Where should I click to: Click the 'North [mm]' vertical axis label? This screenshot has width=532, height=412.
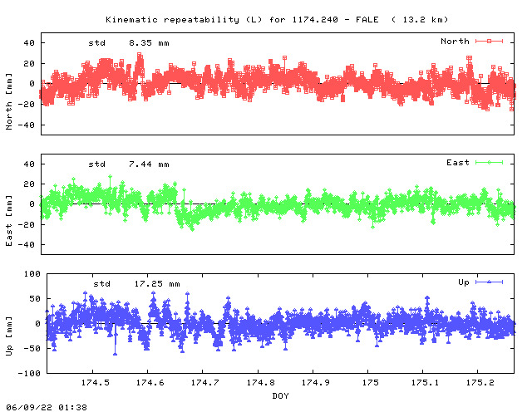click(x=9, y=101)
